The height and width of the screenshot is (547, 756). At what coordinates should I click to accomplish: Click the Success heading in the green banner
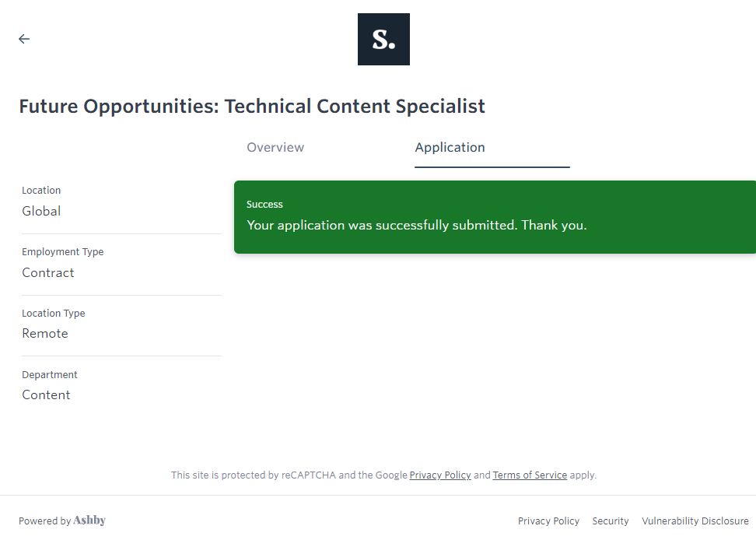(x=264, y=204)
